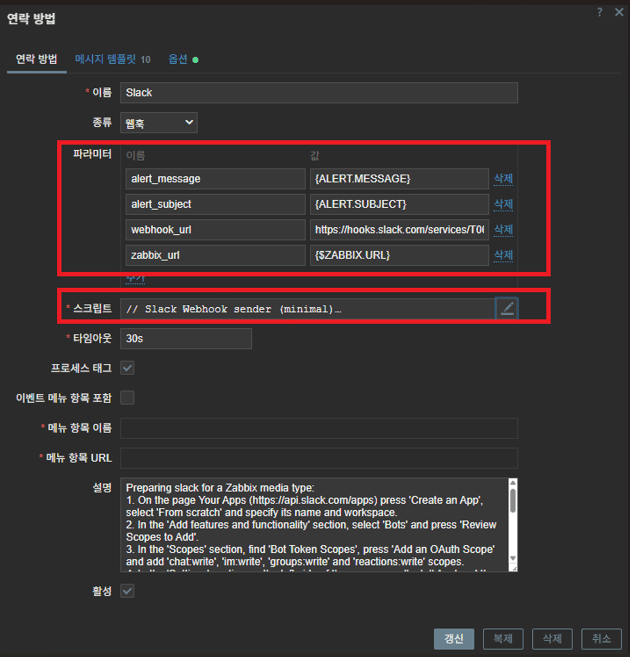Remove the alert_message parameter row

pyautogui.click(x=503, y=179)
